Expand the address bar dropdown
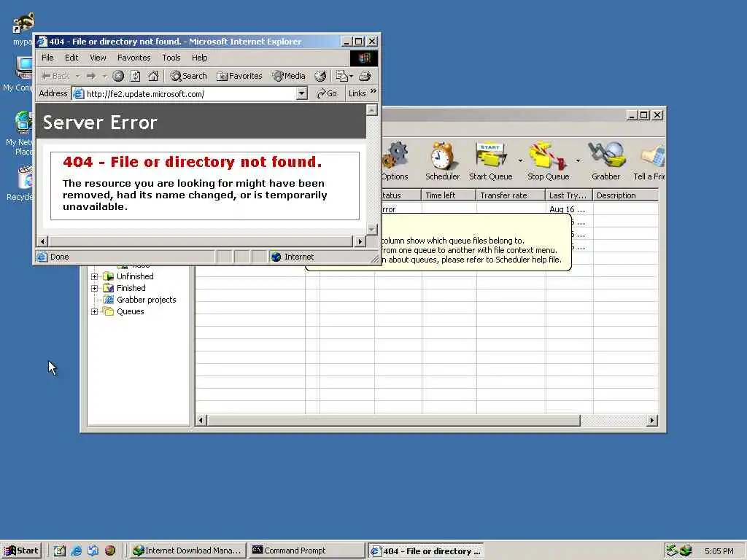 tap(301, 93)
